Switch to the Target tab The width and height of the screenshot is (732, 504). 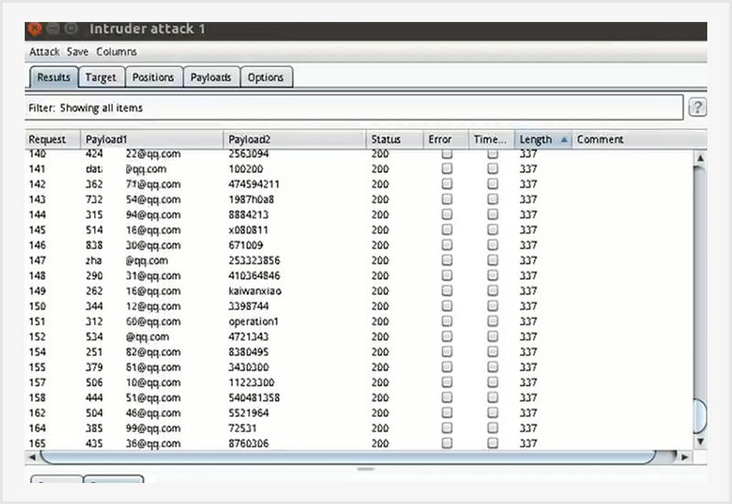coord(100,77)
